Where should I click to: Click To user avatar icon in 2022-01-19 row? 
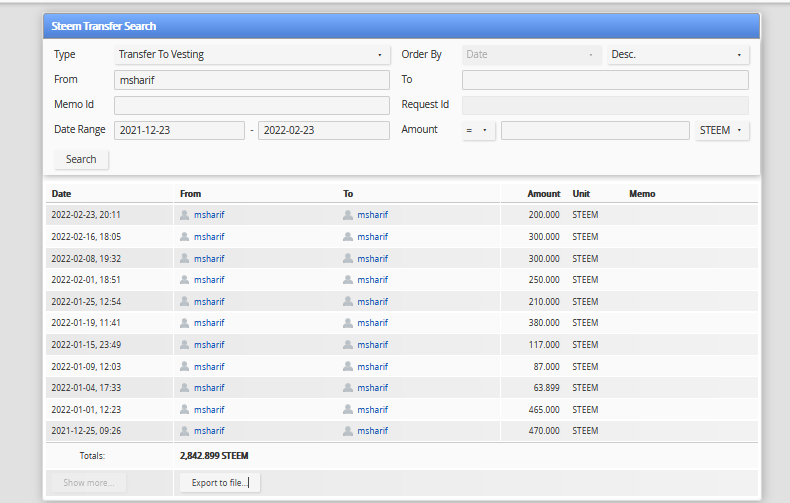tap(348, 323)
